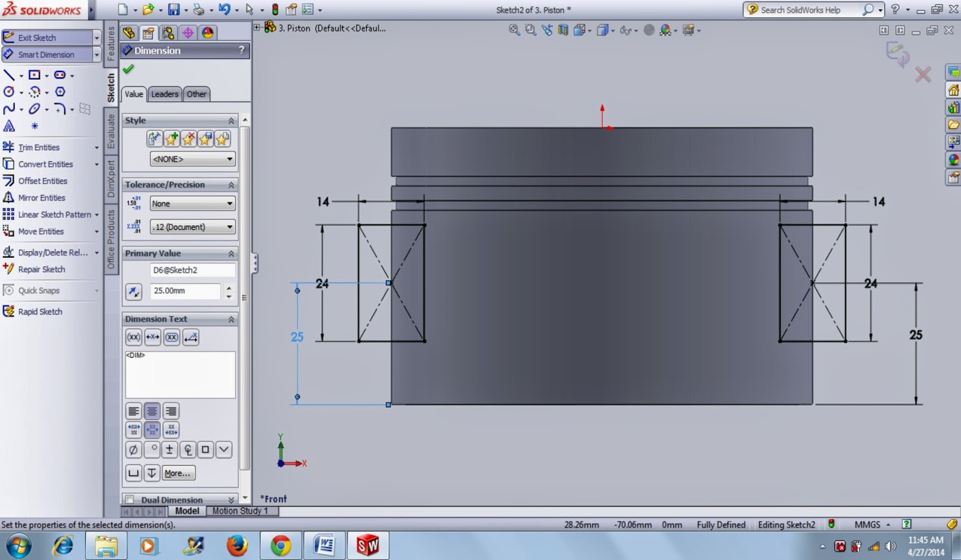Launch Firefox from the taskbar
Image resolution: width=961 pixels, height=560 pixels.
(x=237, y=546)
